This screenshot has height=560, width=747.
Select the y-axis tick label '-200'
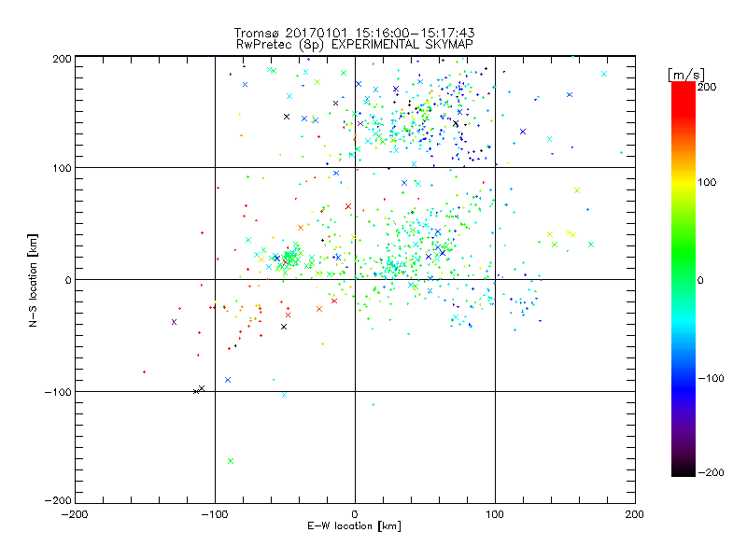point(58,500)
